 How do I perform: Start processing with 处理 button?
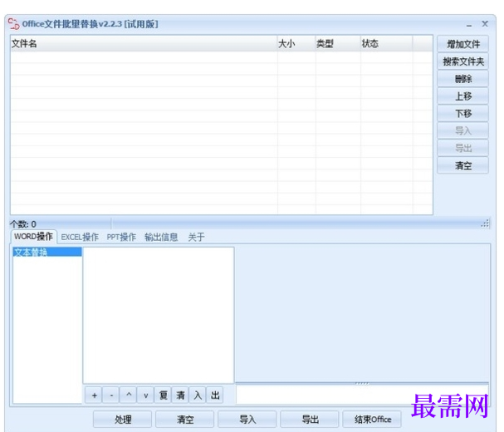[x=122, y=420]
